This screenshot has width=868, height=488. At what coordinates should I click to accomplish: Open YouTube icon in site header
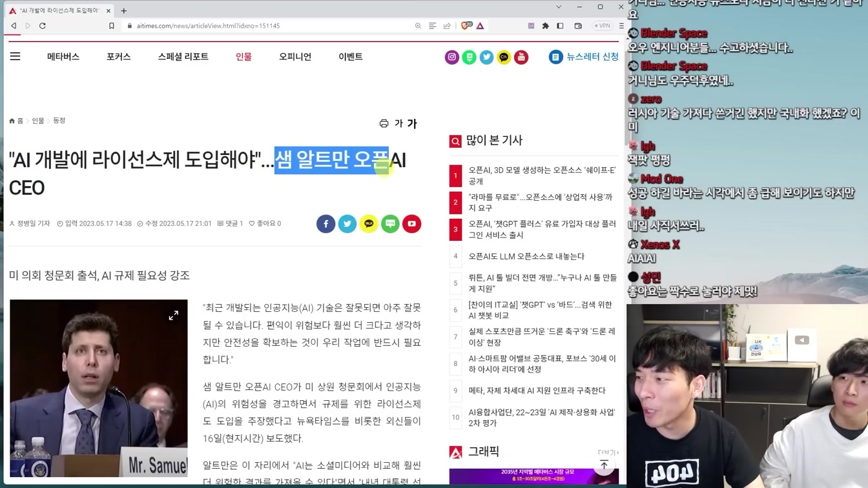pos(521,57)
